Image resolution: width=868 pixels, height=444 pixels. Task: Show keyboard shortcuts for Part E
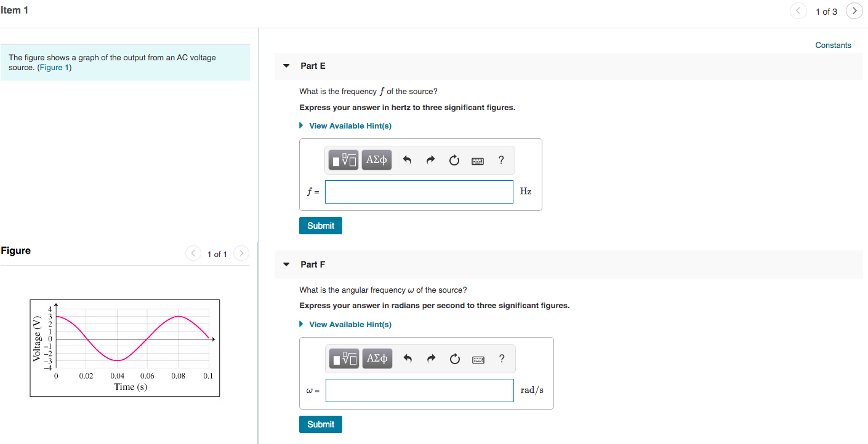478,161
